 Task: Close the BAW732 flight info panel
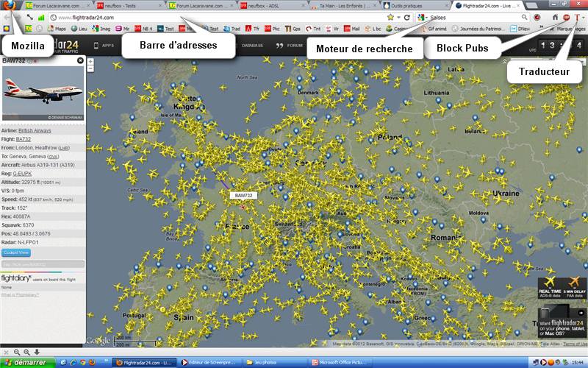pyautogui.click(x=80, y=60)
